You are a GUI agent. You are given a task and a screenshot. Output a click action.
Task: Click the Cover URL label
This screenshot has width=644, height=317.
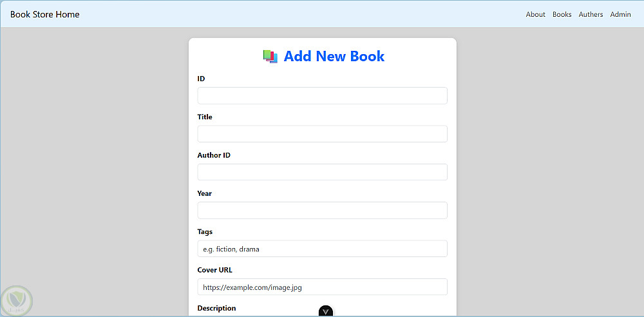coord(214,270)
